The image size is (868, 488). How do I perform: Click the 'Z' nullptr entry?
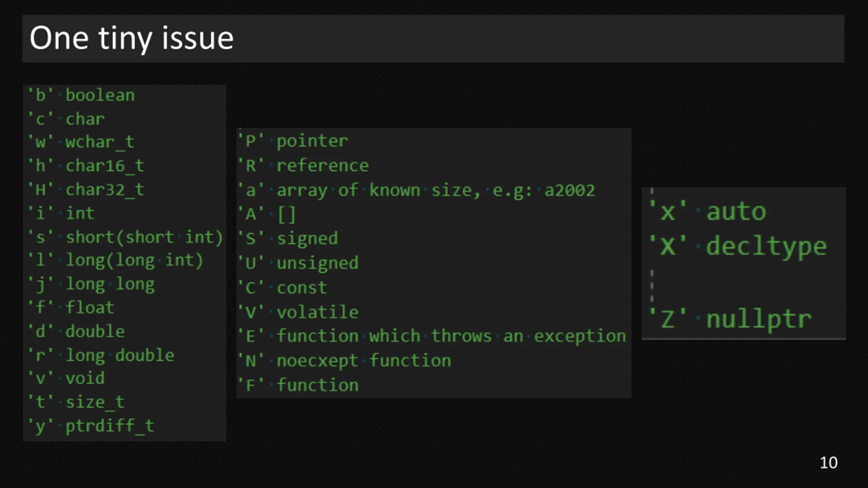[730, 319]
